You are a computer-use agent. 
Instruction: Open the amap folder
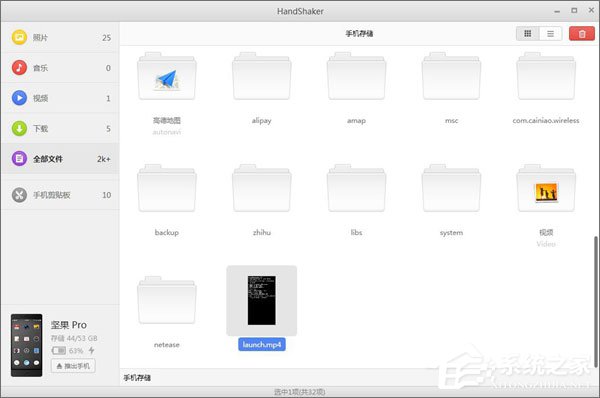356,76
